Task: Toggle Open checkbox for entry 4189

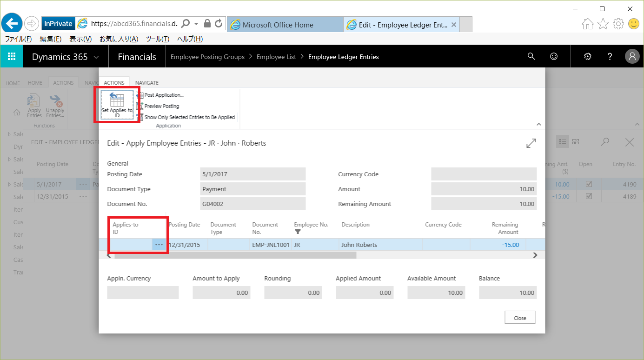Action: (589, 196)
